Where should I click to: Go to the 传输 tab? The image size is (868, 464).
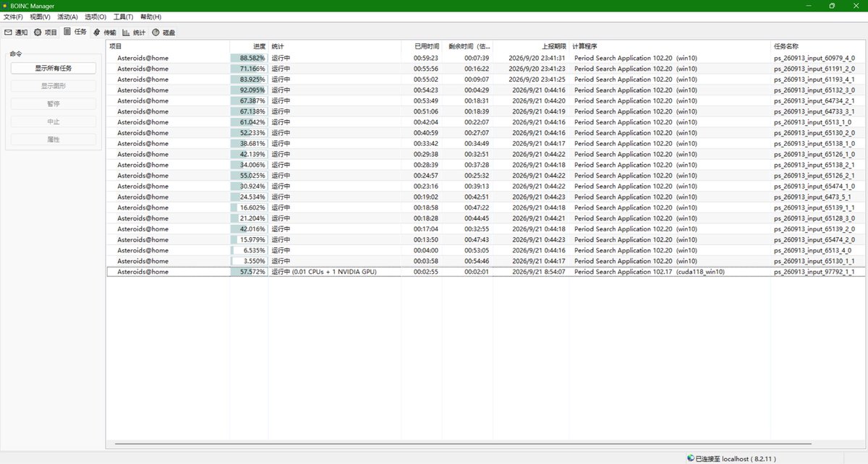coord(105,32)
